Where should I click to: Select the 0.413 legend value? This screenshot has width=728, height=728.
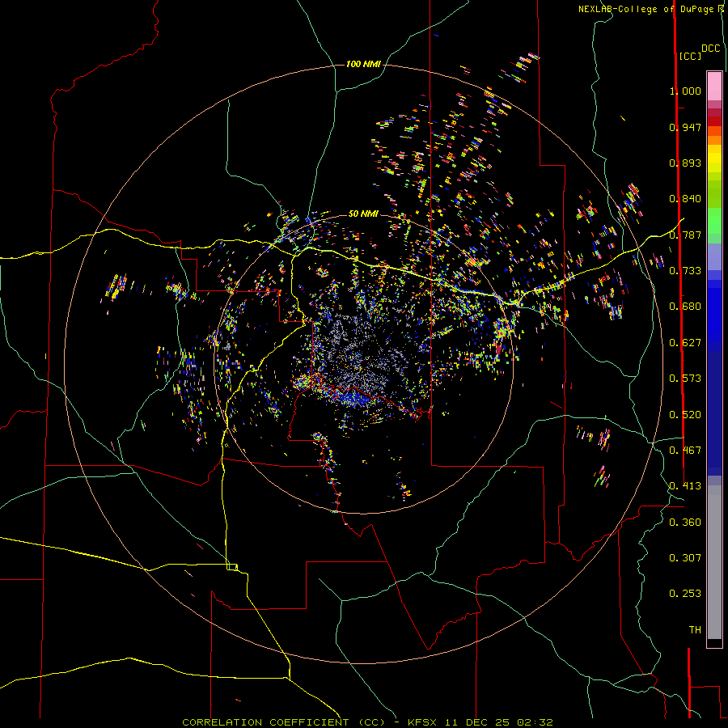685,486
